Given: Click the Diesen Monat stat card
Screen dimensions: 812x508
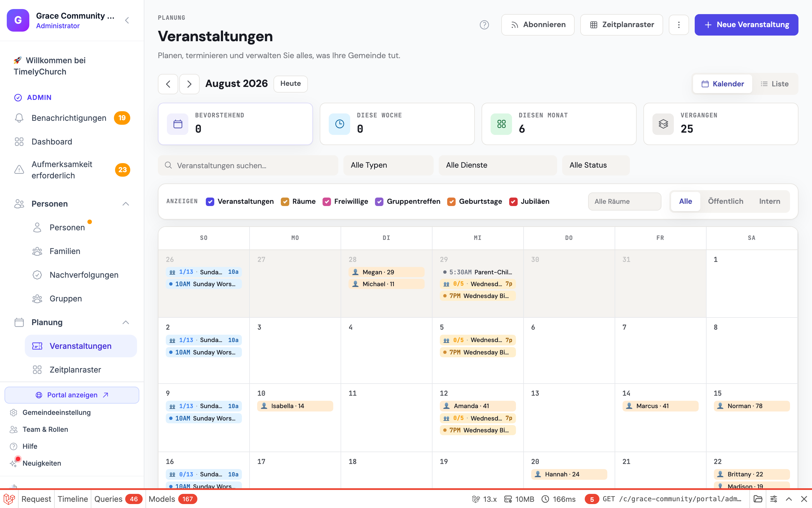Looking at the screenshot, I should 559,124.
